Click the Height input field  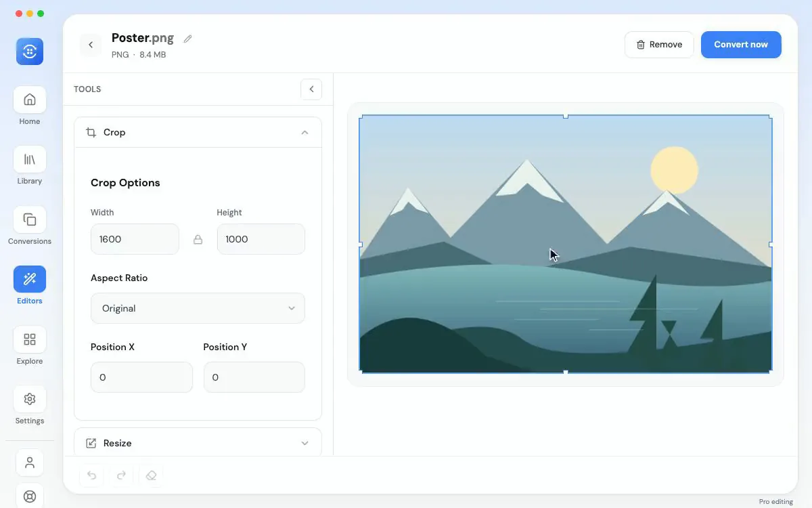click(x=261, y=239)
